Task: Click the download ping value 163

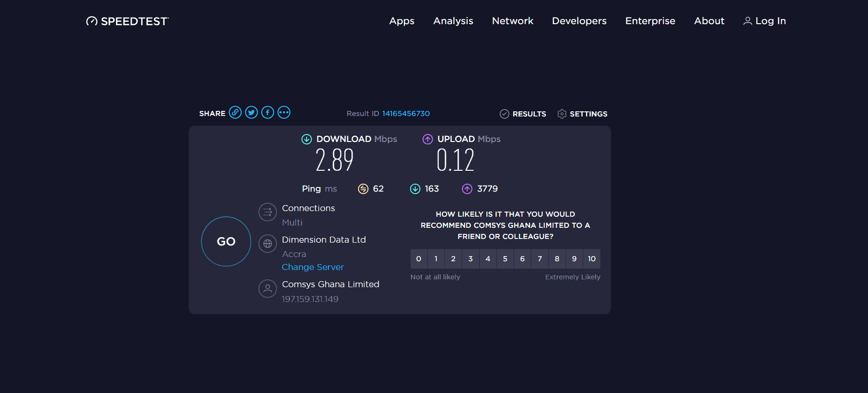Action: coord(432,189)
